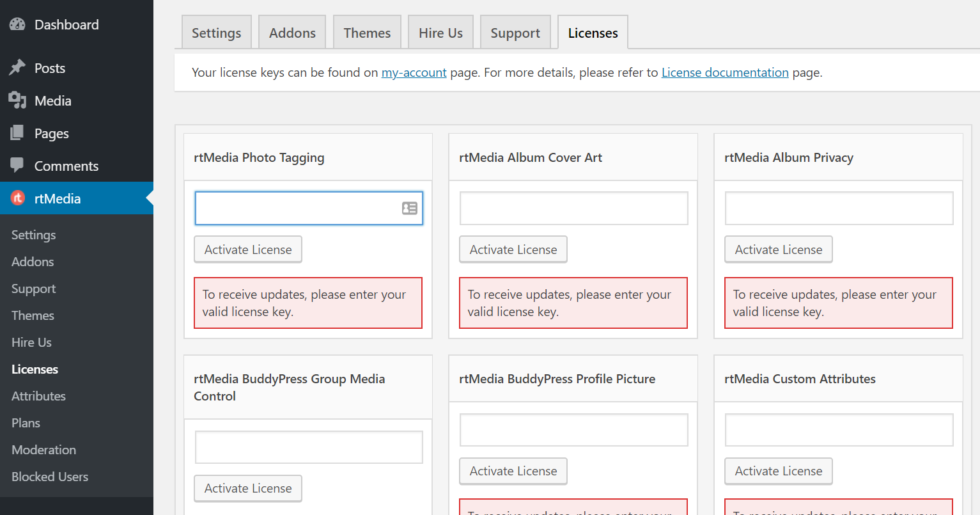Switch to the Themes tab
This screenshot has height=515, width=980.
(367, 31)
